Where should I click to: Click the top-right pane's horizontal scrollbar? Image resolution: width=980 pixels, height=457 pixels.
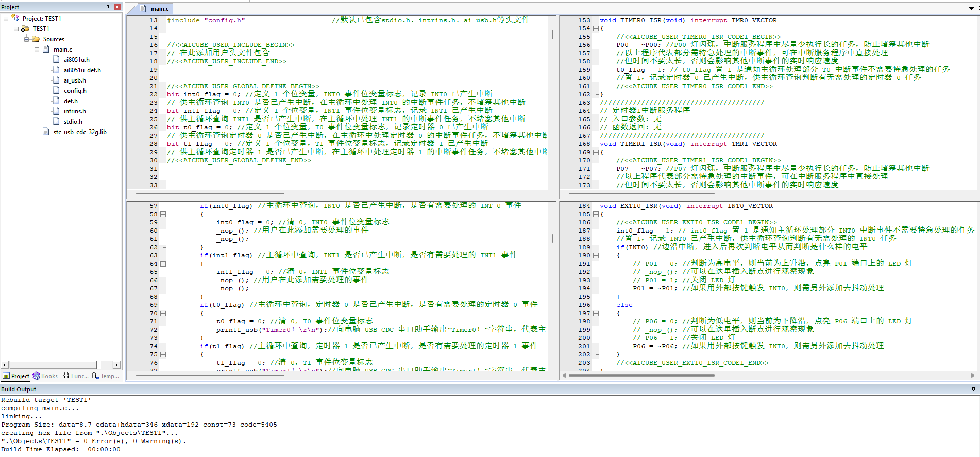(x=641, y=194)
